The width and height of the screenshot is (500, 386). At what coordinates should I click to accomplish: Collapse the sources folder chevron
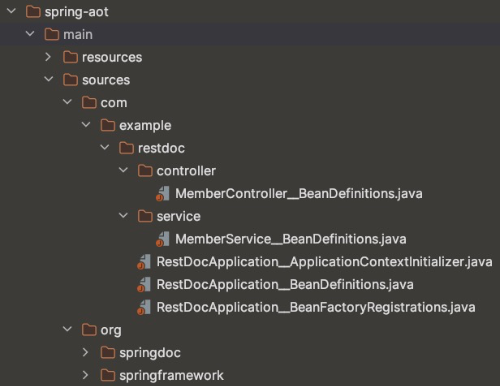point(49,79)
